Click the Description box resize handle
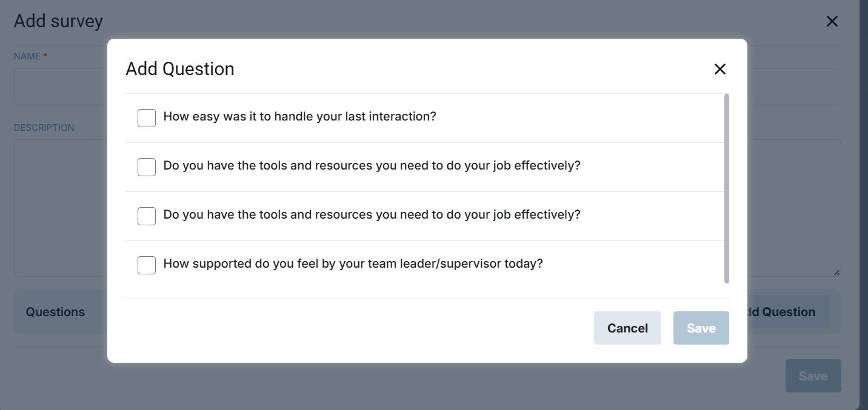Screen dimensions: 868x410 point(836,273)
